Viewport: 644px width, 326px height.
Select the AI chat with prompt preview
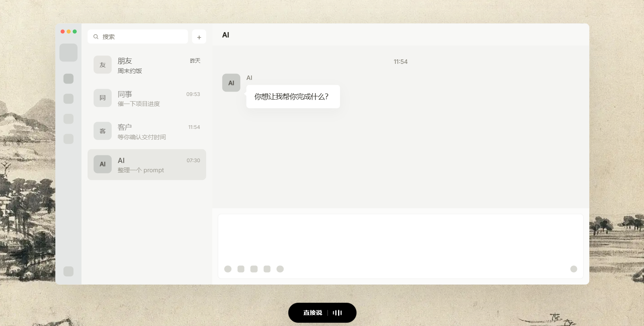pos(147,165)
